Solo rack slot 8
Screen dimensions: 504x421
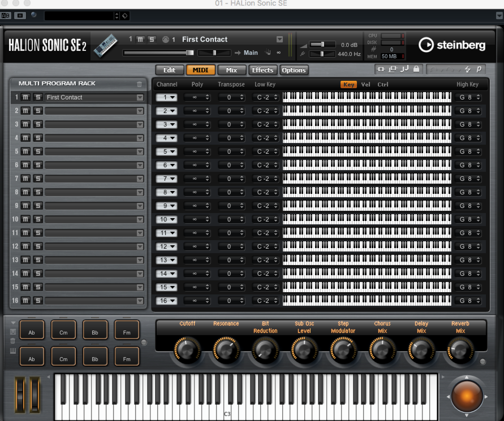coord(38,192)
